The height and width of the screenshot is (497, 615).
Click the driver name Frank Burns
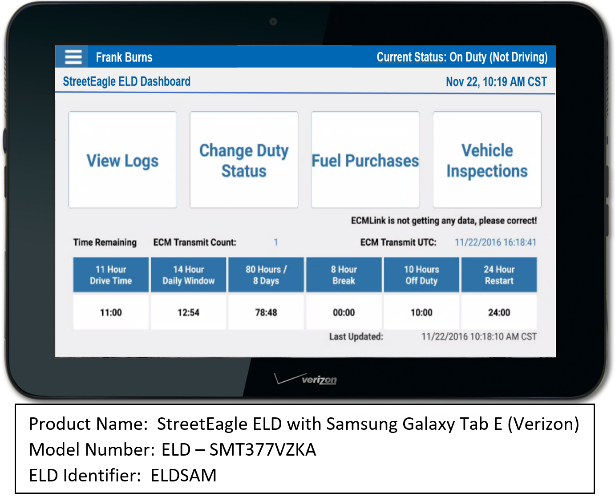click(x=124, y=57)
